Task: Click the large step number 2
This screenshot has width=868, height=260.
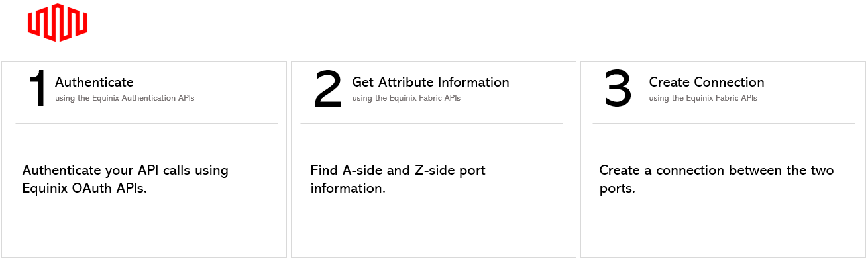Action: point(328,89)
